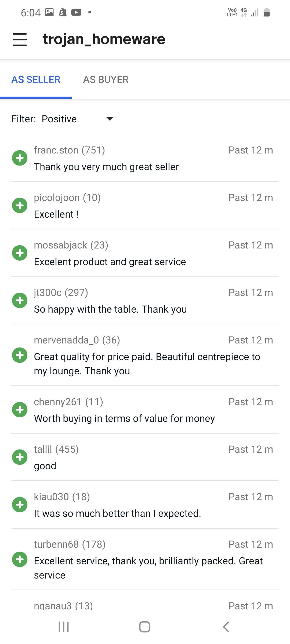Tap the Shopify notification icon in status bar

63,12
